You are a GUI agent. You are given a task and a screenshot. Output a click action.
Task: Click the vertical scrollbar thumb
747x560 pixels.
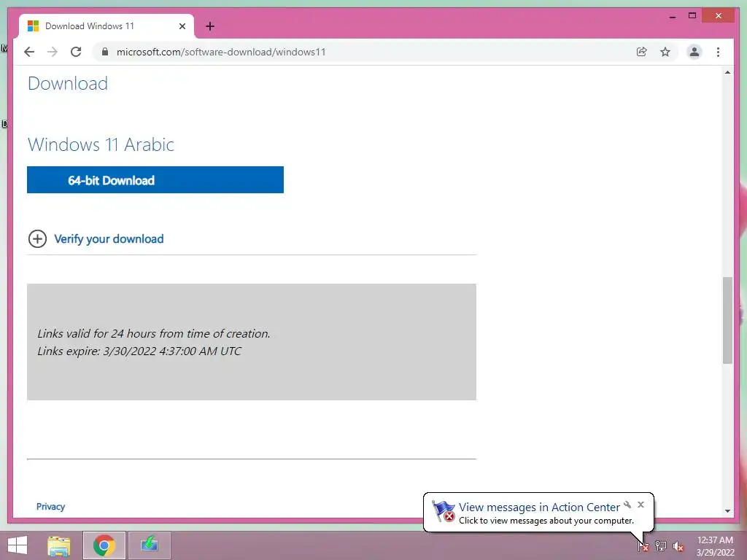coord(727,320)
